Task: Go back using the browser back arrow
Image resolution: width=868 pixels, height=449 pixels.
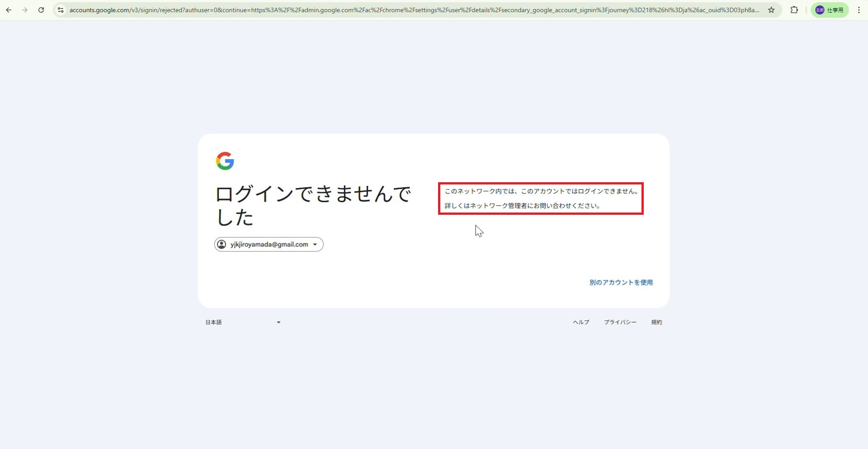Action: (x=9, y=10)
